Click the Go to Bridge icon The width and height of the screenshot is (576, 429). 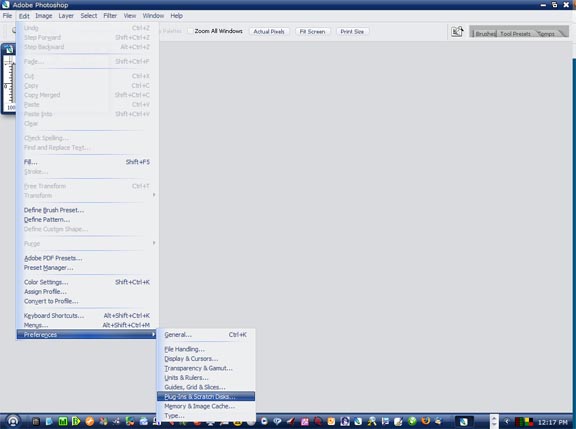[457, 32]
